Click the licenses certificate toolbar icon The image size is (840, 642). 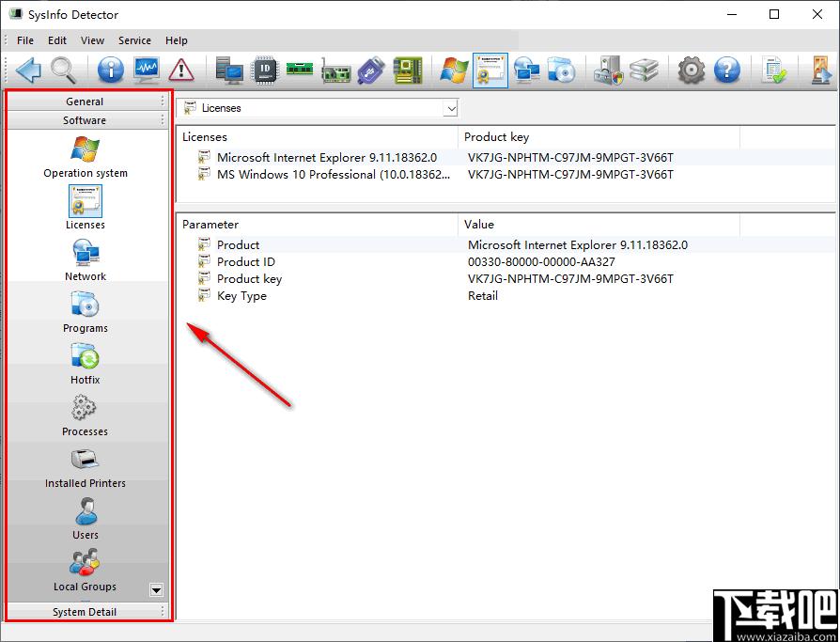coord(490,70)
